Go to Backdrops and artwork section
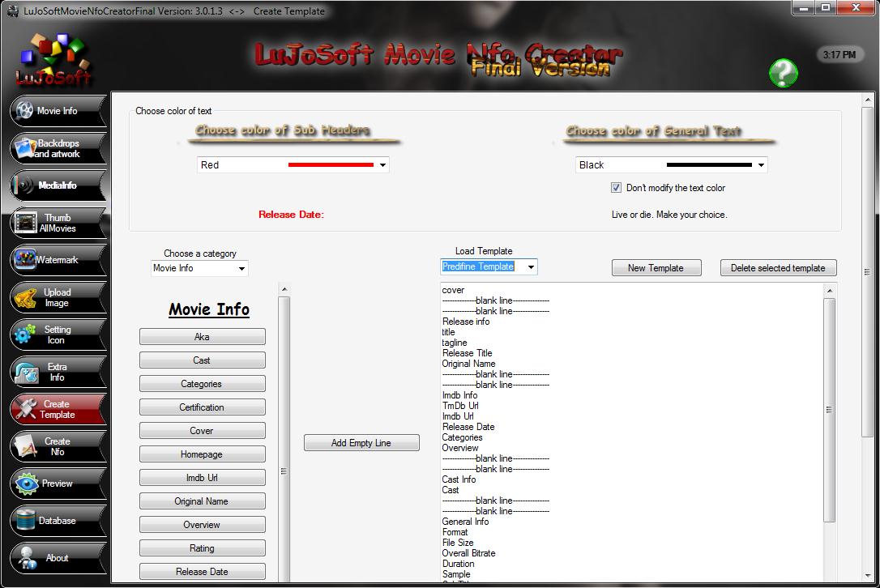This screenshot has height=588, width=880. pos(58,148)
